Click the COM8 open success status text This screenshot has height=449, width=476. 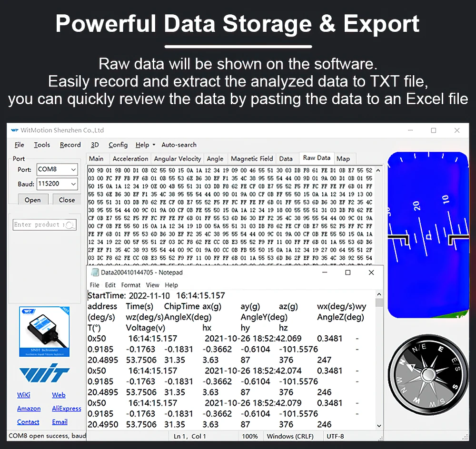pyautogui.click(x=47, y=436)
